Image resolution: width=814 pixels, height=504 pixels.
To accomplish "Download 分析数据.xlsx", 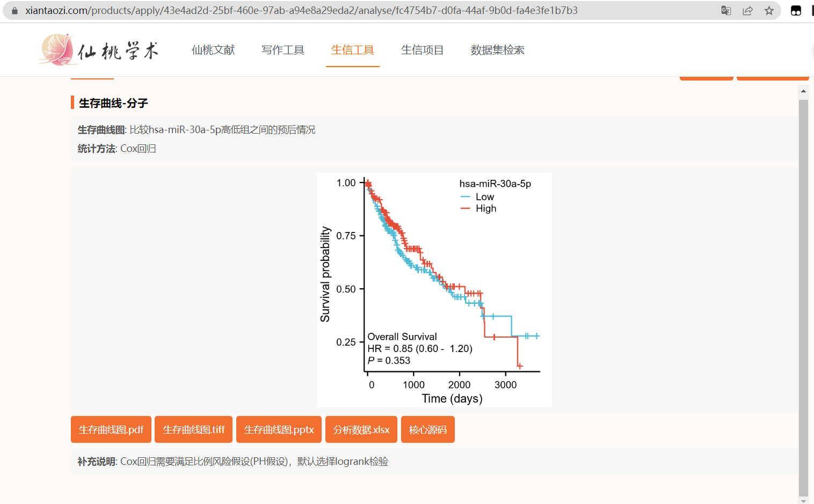I will (361, 429).
